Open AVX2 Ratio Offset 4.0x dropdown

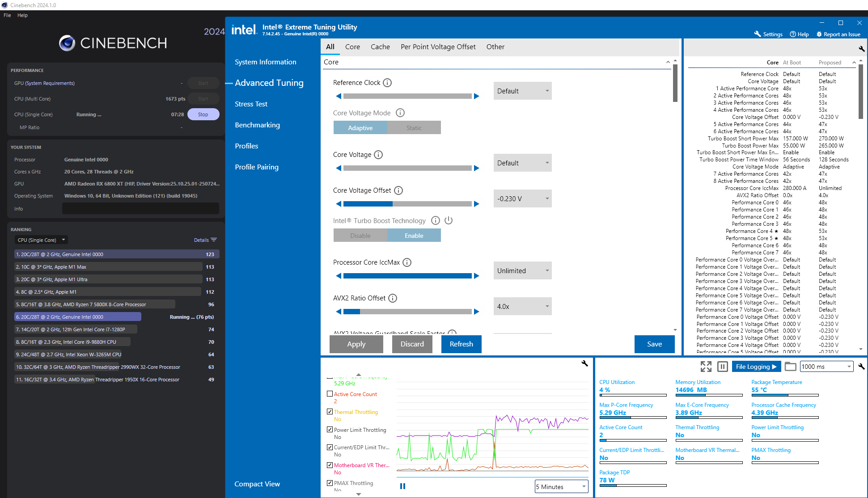(523, 306)
